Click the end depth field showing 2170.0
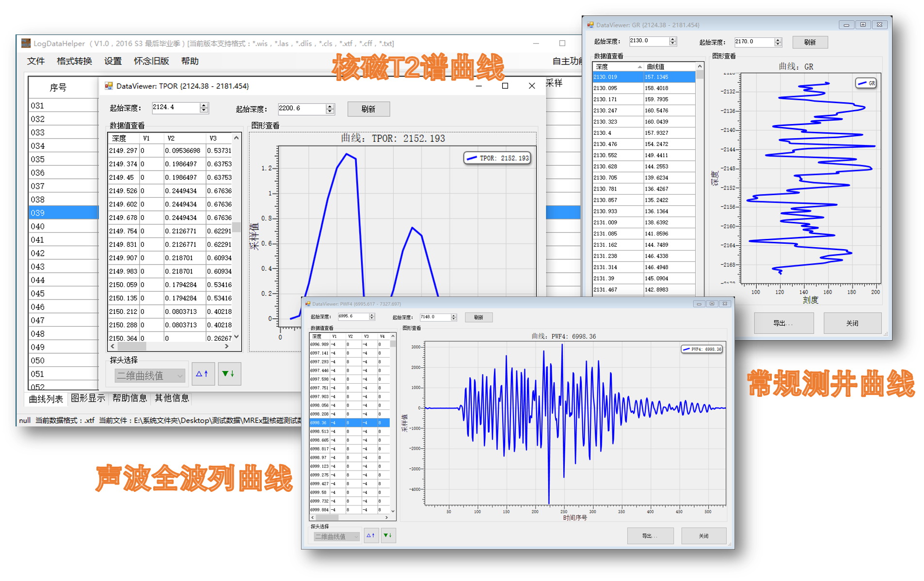This screenshot has height=581, width=924. (754, 42)
